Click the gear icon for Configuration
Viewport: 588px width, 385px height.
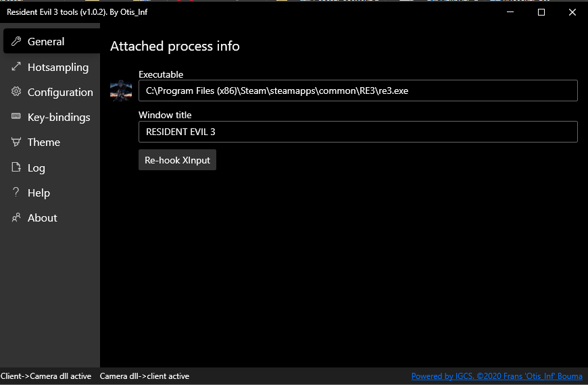point(16,92)
